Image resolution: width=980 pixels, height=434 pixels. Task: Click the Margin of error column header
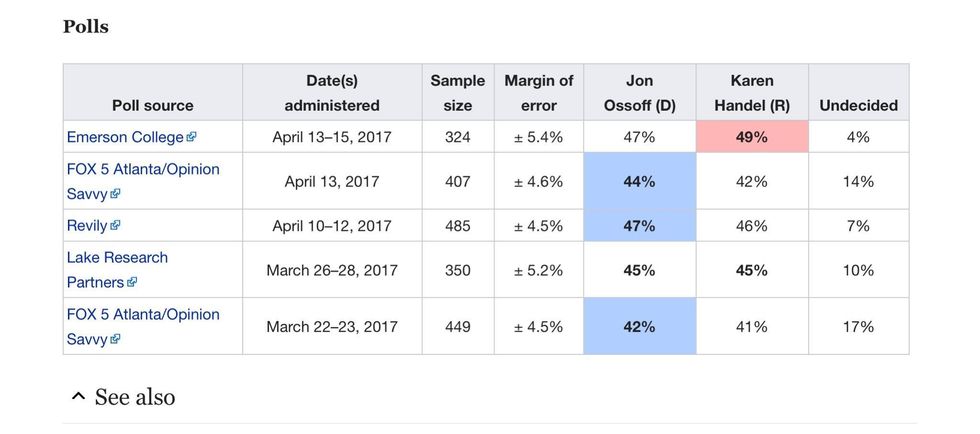(x=538, y=92)
